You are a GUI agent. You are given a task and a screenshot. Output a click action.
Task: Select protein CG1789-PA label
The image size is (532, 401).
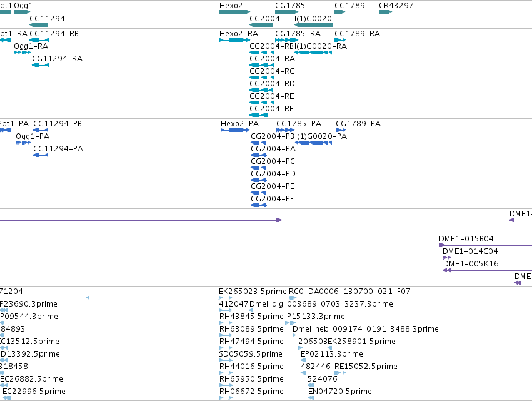click(x=358, y=124)
